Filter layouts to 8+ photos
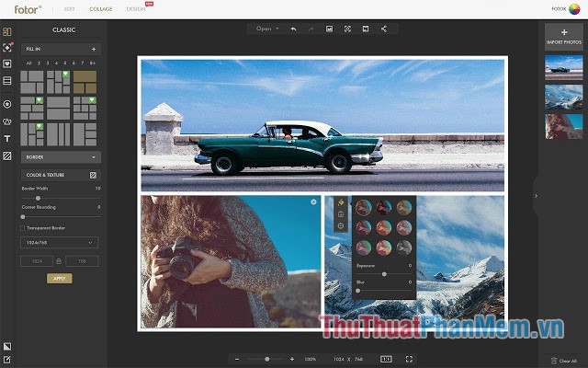Screen dimensions: 588x368 pos(93,63)
